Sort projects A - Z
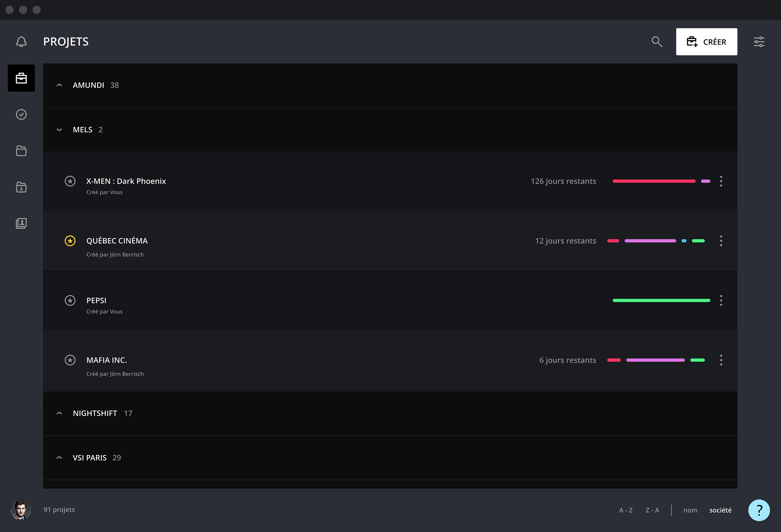Image resolution: width=781 pixels, height=532 pixels. [x=626, y=510]
